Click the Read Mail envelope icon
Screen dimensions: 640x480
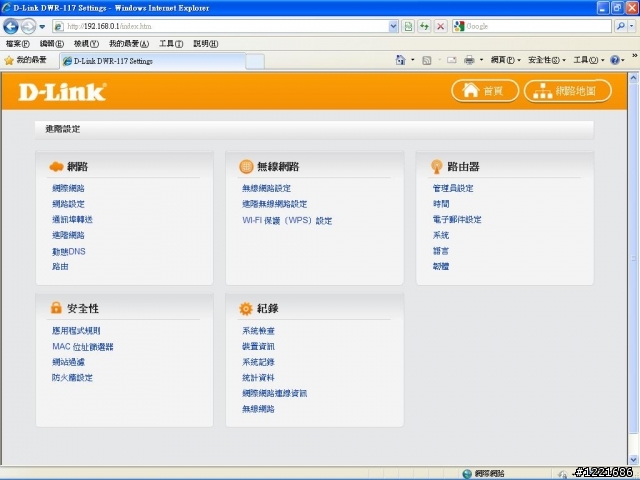[451, 60]
